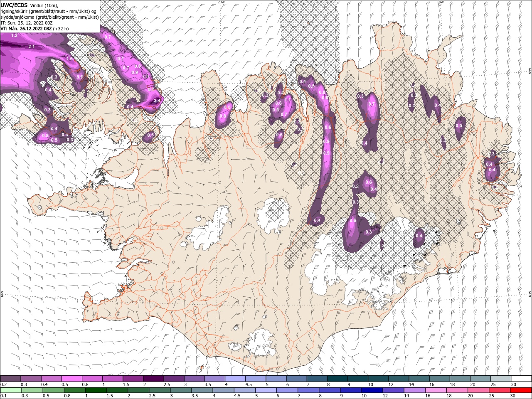Click the light grey 25–30 upper legend swatch
This screenshot has height=399, width=532.
point(501,378)
